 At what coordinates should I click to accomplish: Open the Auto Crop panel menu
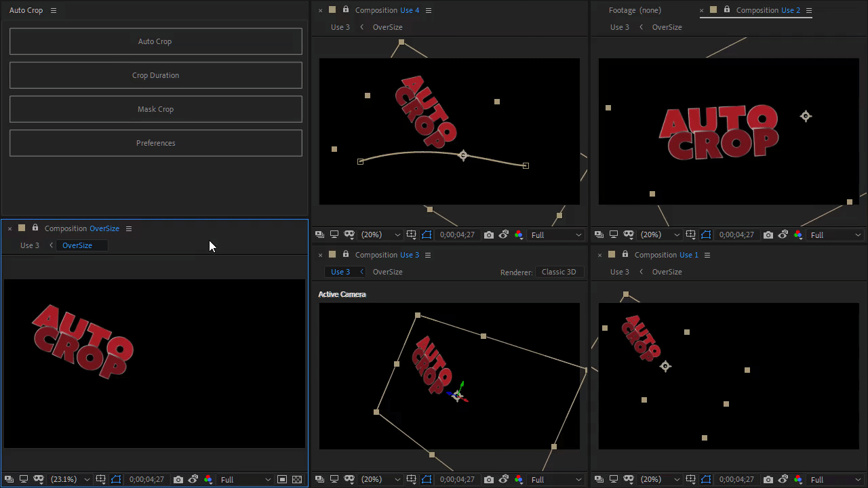(x=54, y=11)
